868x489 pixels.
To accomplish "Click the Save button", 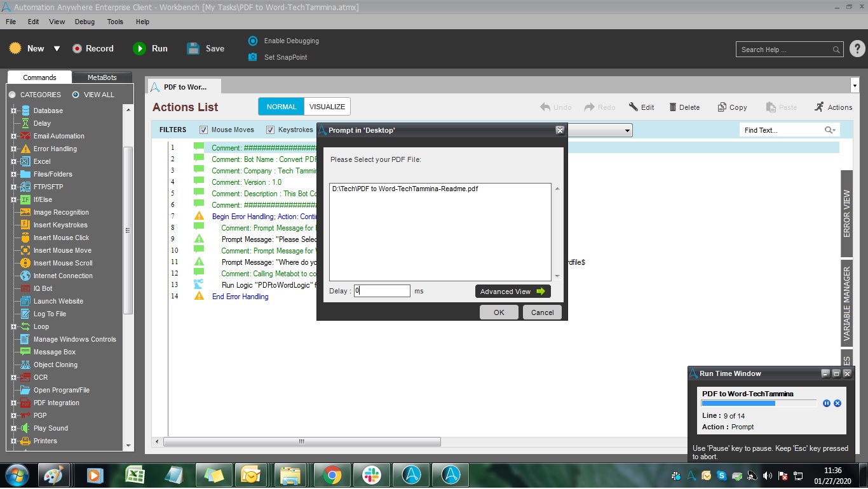I will point(206,48).
